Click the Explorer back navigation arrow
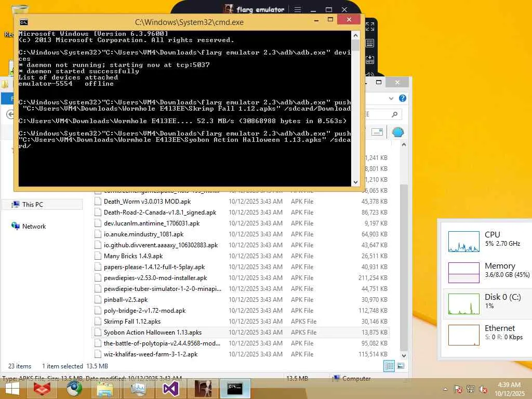Image resolution: width=532 pixels, height=399 pixels. tap(10, 114)
